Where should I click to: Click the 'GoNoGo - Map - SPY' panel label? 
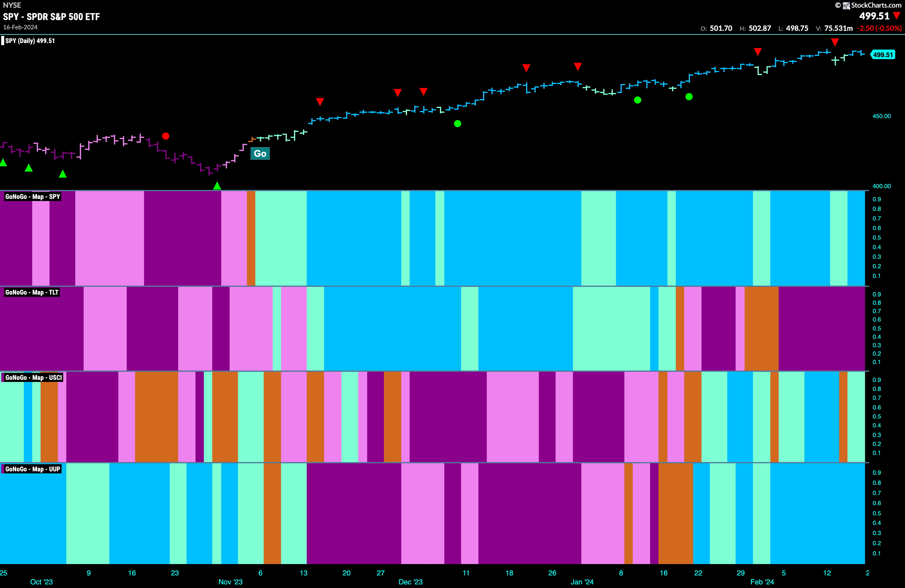pos(33,196)
